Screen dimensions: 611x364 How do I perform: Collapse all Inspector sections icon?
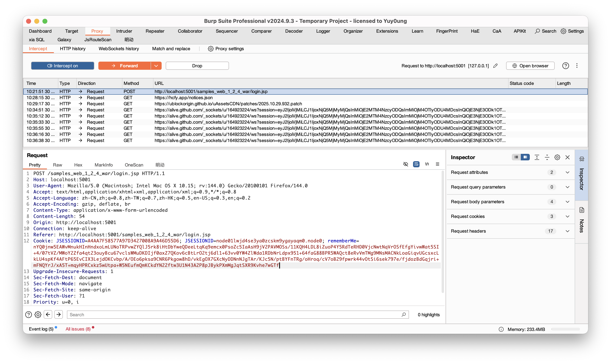click(547, 158)
